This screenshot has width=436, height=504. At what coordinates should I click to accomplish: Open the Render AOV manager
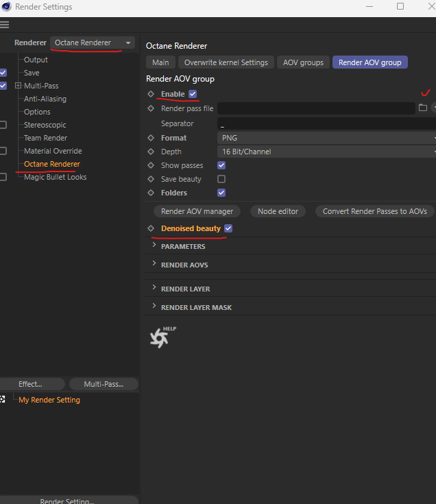click(197, 211)
